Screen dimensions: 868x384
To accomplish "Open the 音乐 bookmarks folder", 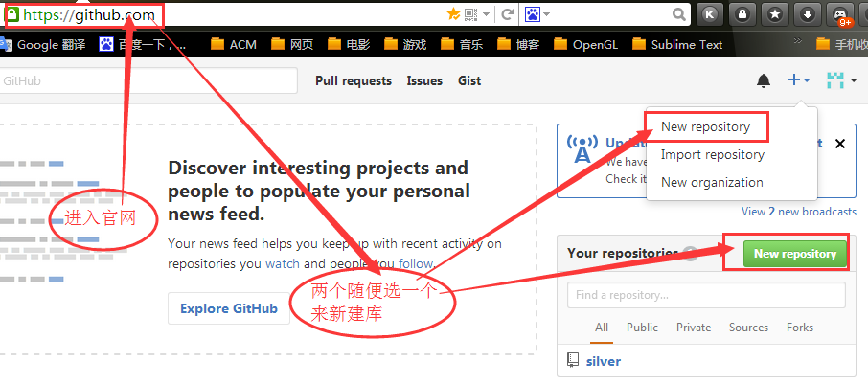I will [462, 44].
